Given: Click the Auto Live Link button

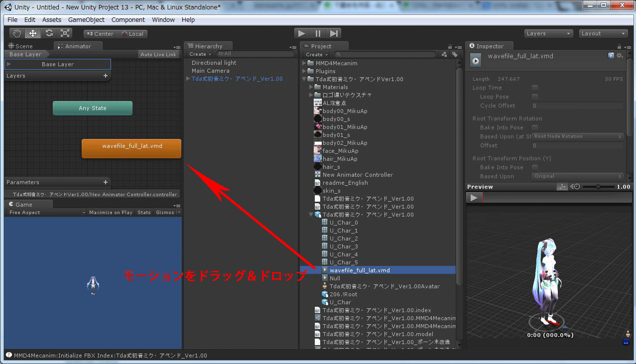Looking at the screenshot, I should point(159,54).
